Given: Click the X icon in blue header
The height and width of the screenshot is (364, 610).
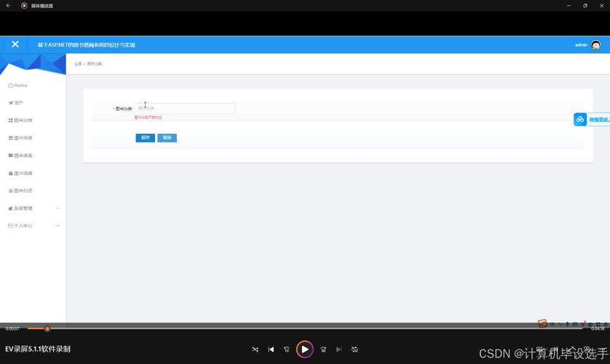Looking at the screenshot, I should point(15,44).
